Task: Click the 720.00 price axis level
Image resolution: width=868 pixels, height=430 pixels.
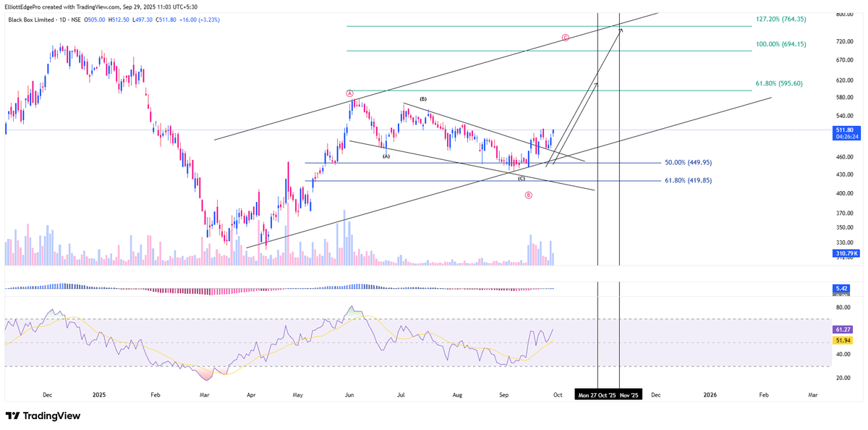Action: (x=845, y=41)
